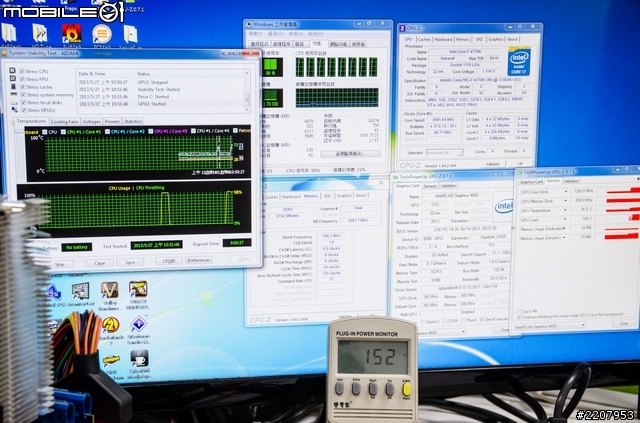Open GPU selection dropdown in GPU-Z Graphics Card window

442,332
